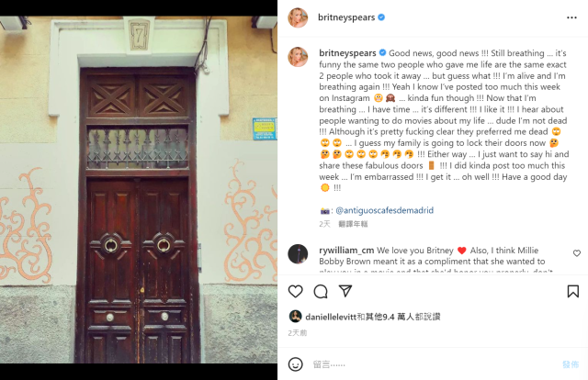The image size is (588, 380).
Task: Save post with bookmark icon
Action: coord(573,292)
